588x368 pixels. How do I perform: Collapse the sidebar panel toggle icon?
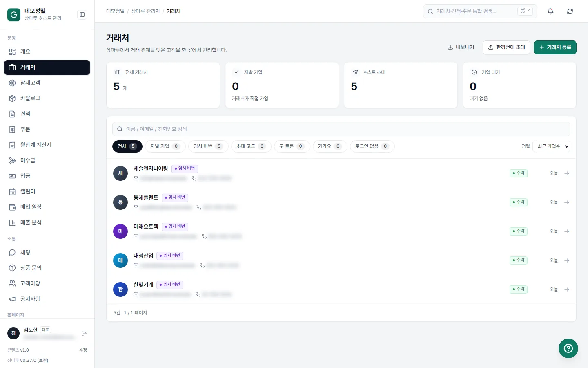click(x=82, y=15)
